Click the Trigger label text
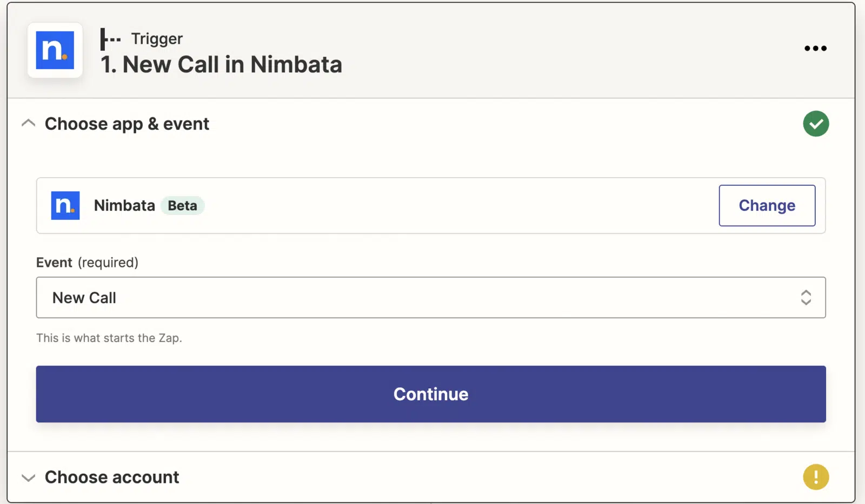 tap(157, 39)
